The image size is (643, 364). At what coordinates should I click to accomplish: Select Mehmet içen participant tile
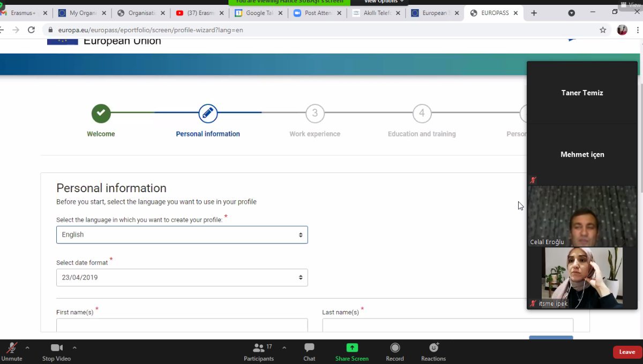pos(582,155)
